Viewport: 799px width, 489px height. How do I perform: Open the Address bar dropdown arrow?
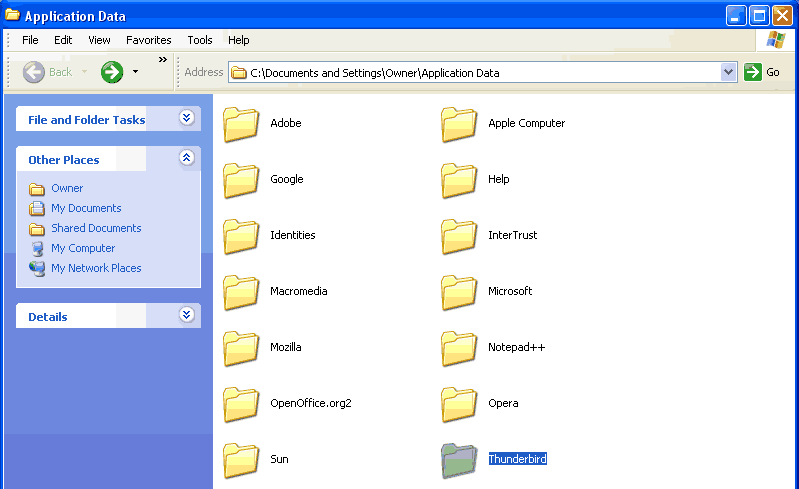729,72
